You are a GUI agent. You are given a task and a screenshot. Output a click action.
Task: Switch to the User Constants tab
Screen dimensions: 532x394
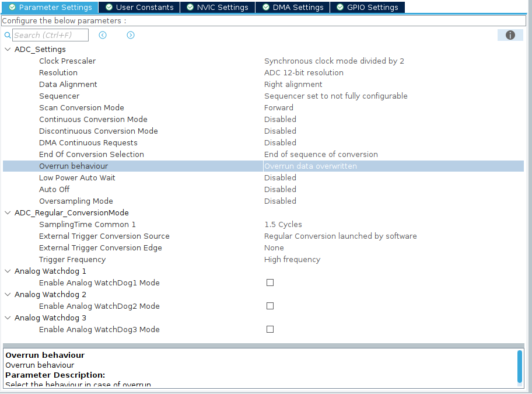139,8
